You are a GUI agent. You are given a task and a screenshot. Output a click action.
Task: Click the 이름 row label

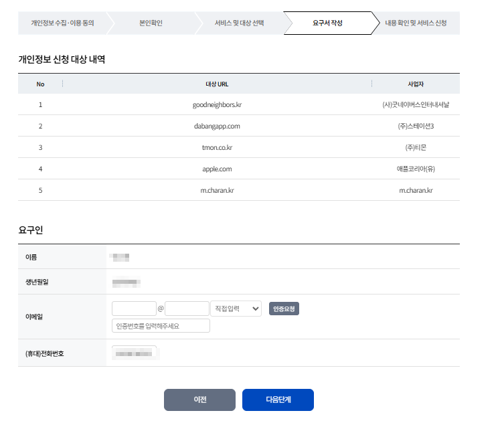click(x=31, y=257)
